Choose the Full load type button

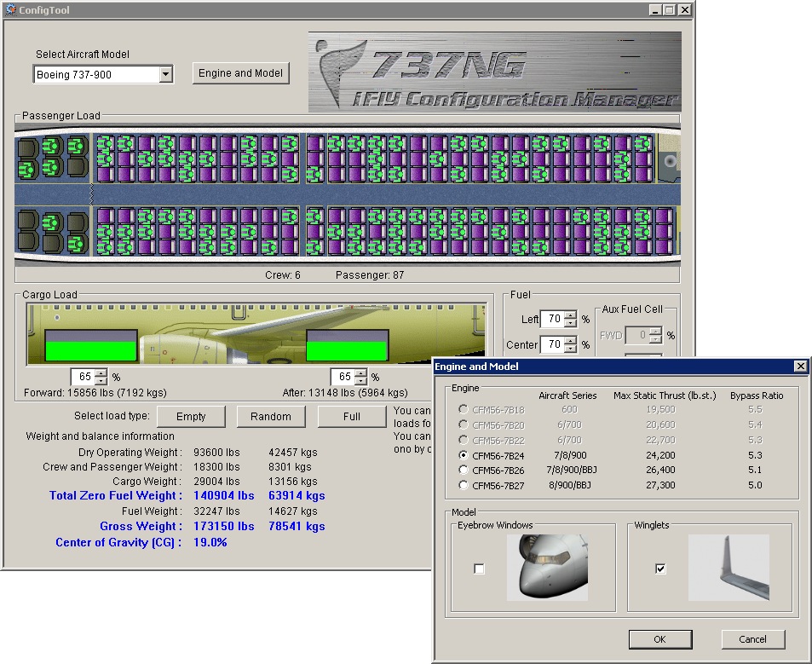coord(352,417)
